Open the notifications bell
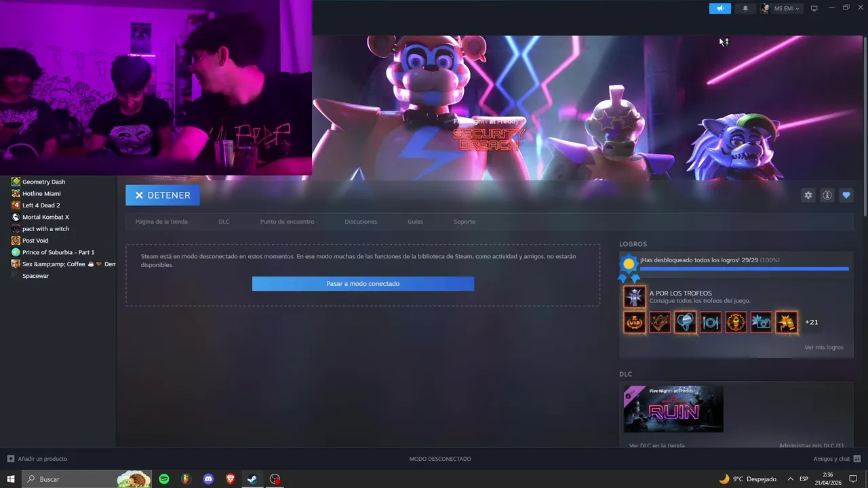Image resolution: width=868 pixels, height=488 pixels. 746,8
